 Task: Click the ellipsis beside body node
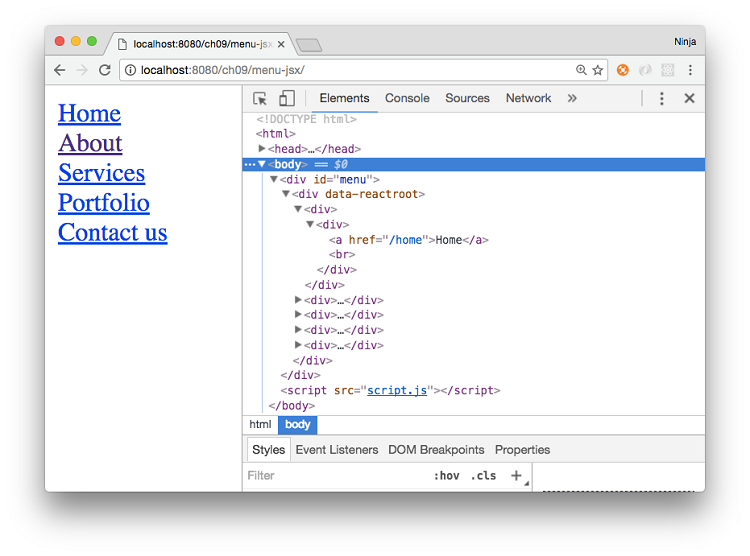point(250,165)
